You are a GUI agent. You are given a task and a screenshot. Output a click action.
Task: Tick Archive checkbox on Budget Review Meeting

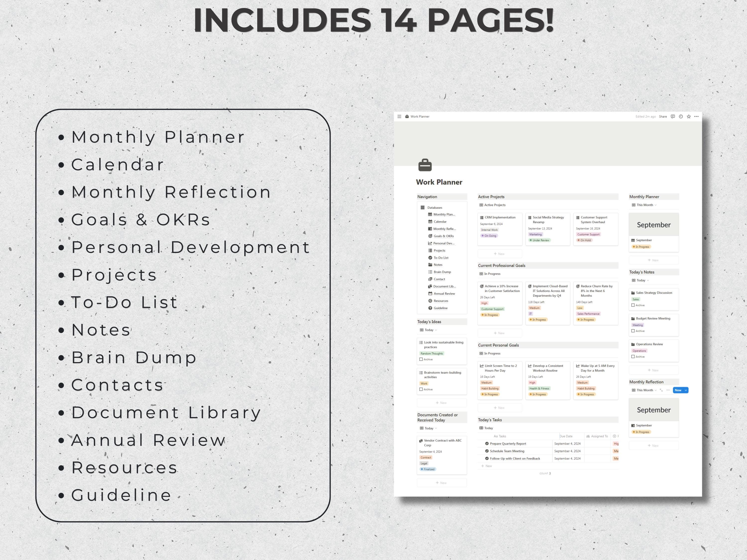(x=633, y=331)
